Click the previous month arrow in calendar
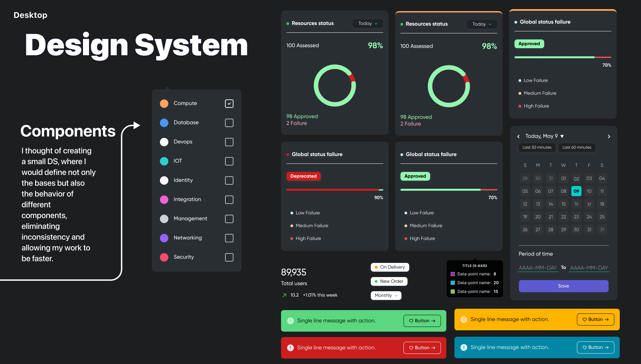The width and height of the screenshot is (641, 364). click(519, 136)
